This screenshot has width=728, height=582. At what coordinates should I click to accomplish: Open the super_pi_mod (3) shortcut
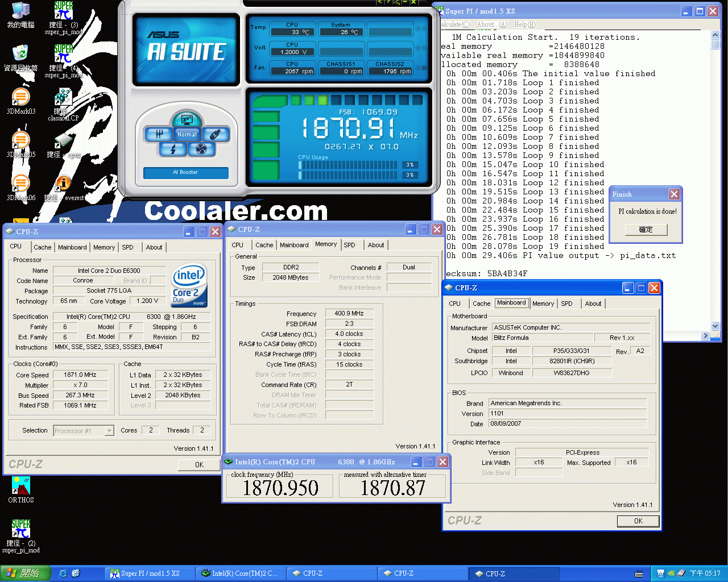[63, 17]
